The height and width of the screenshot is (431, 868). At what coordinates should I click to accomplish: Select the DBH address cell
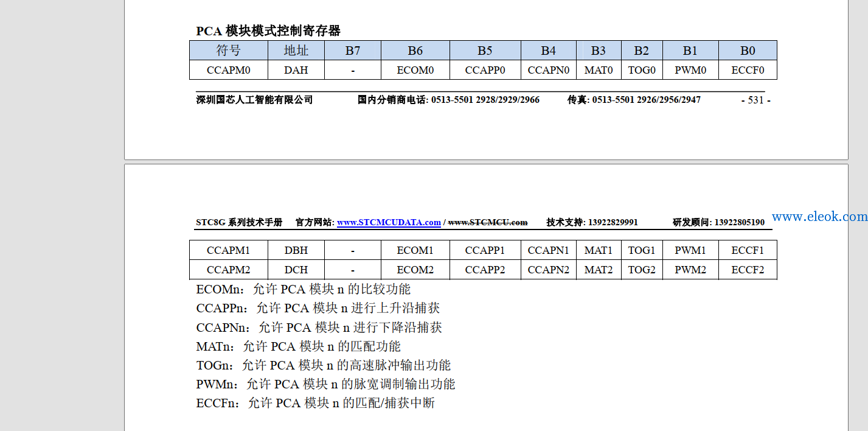pos(296,250)
